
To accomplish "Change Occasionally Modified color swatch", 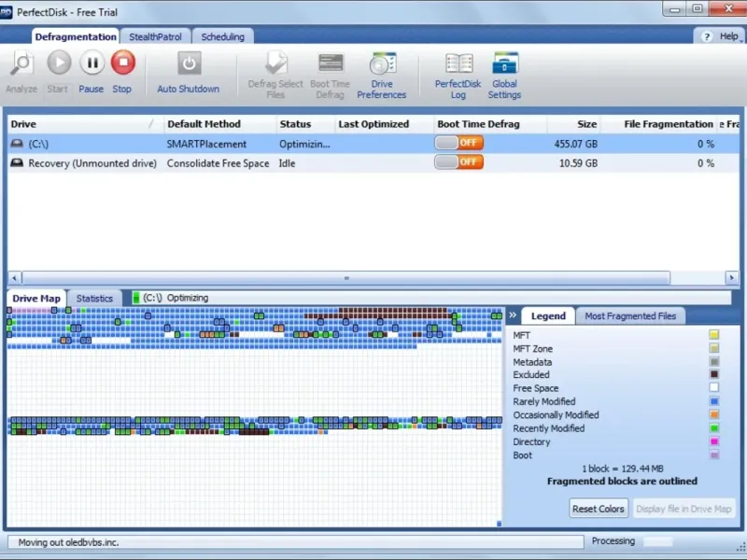I will click(x=713, y=414).
